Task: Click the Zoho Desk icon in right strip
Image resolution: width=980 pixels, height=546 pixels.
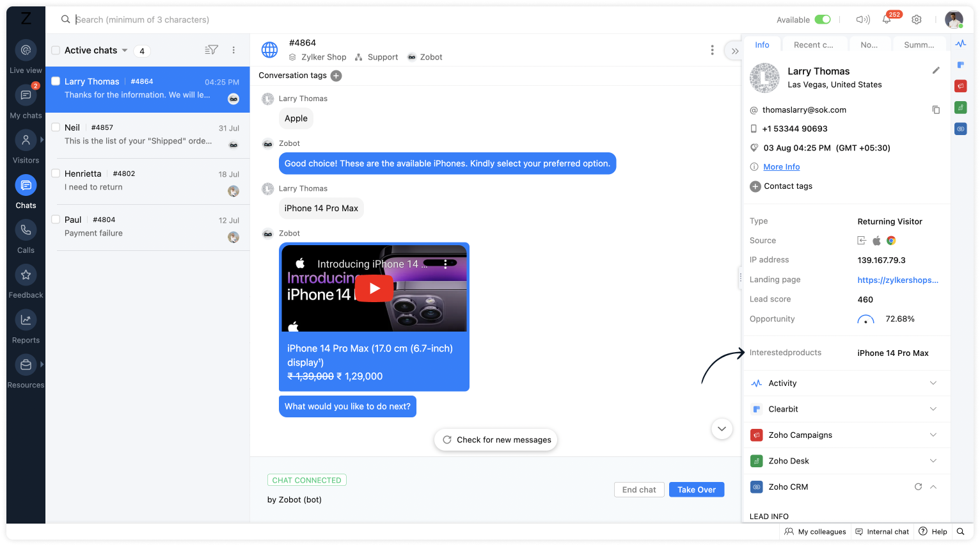Action: 961,108
